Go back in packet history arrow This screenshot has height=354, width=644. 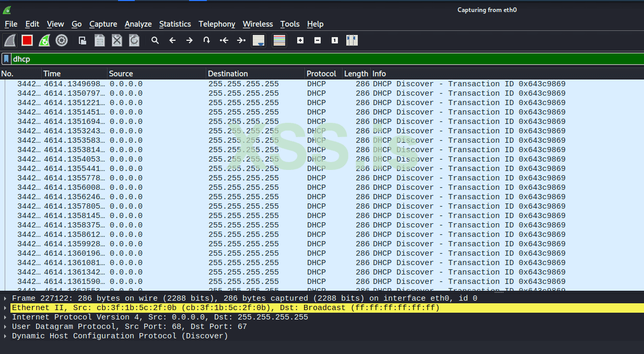pos(172,40)
